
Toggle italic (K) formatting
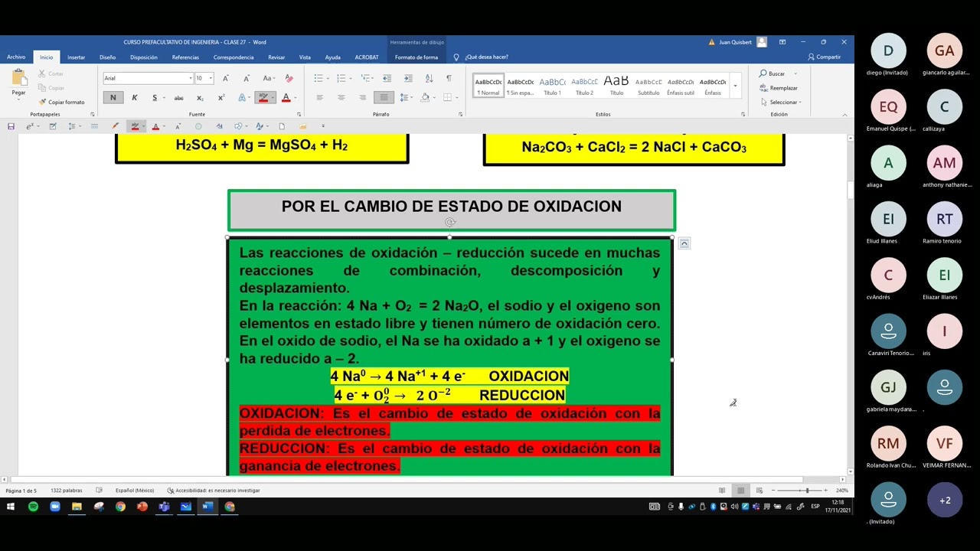pyautogui.click(x=135, y=98)
